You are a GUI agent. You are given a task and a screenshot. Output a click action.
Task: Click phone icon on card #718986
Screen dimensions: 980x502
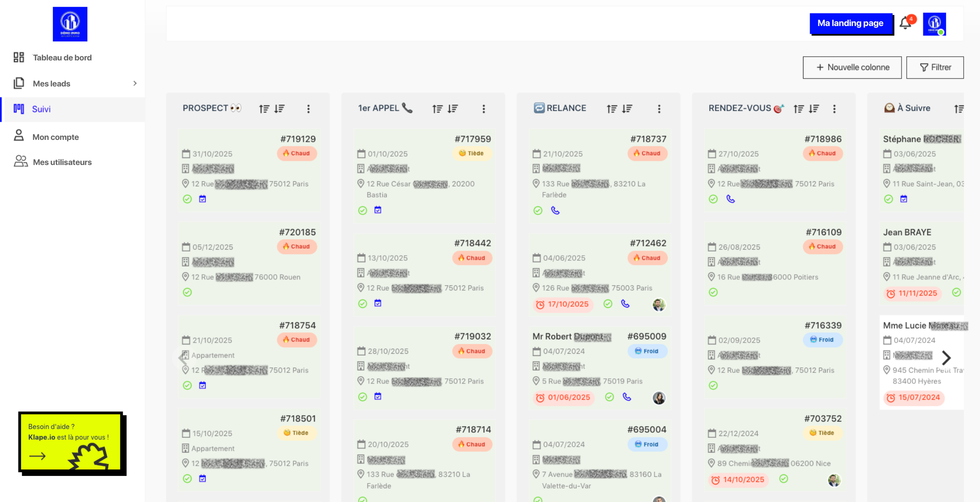click(730, 199)
